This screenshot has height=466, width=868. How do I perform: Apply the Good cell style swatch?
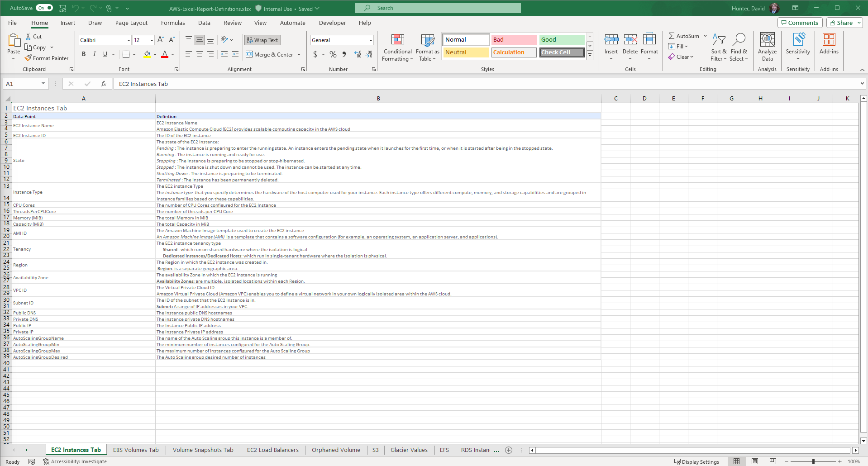coord(562,40)
